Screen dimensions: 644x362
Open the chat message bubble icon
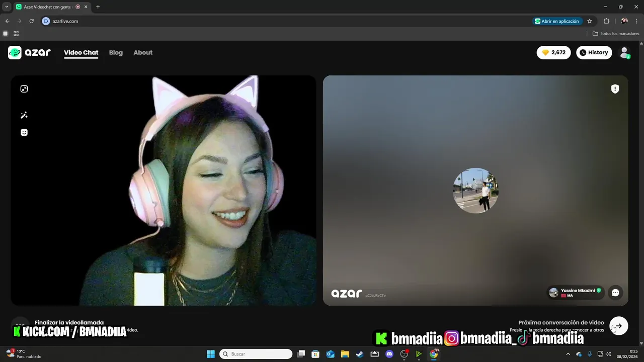point(615,293)
